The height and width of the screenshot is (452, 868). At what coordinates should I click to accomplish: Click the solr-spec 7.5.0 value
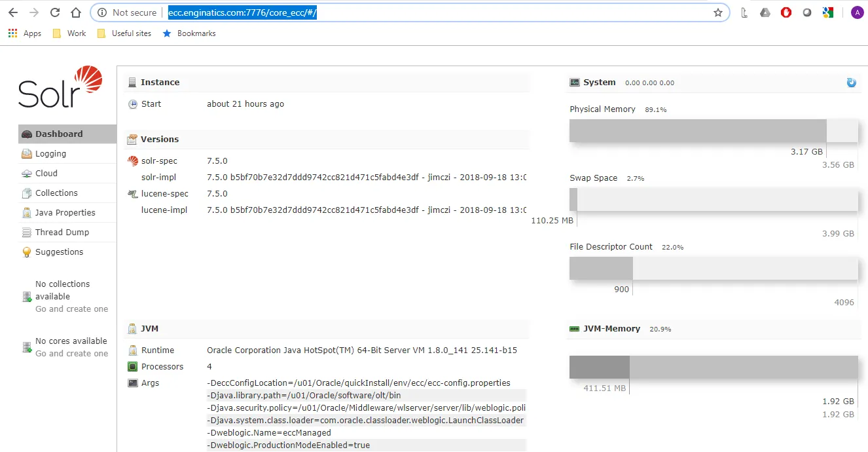coord(217,160)
